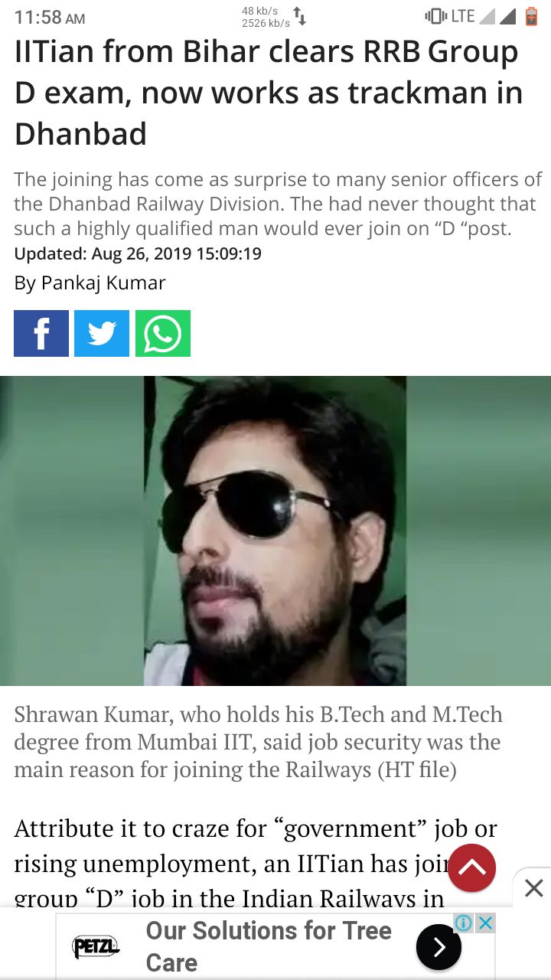Tap the Petzl logo in ad

(x=96, y=947)
